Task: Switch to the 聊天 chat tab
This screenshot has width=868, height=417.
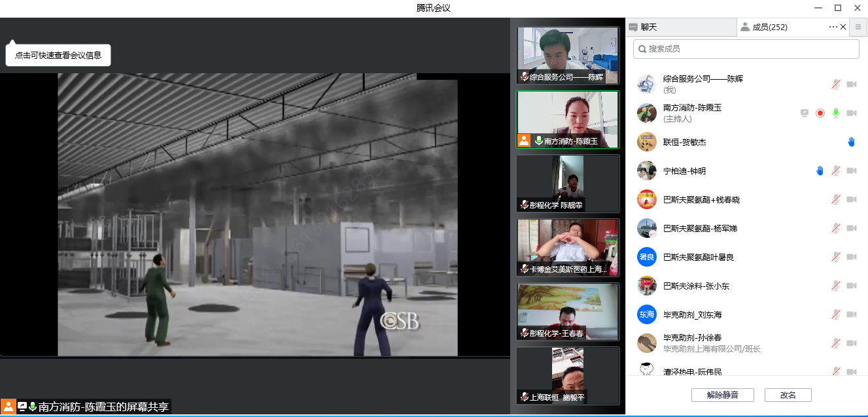Action: point(681,27)
